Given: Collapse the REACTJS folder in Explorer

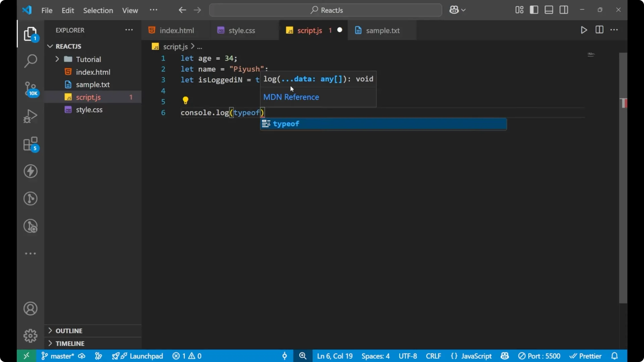Looking at the screenshot, I should [x=50, y=46].
